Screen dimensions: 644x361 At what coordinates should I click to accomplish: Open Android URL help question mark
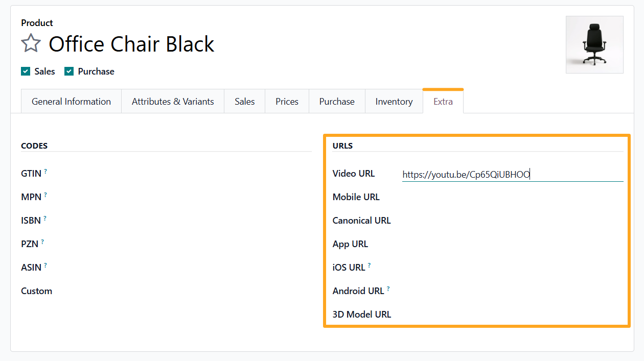(x=388, y=289)
